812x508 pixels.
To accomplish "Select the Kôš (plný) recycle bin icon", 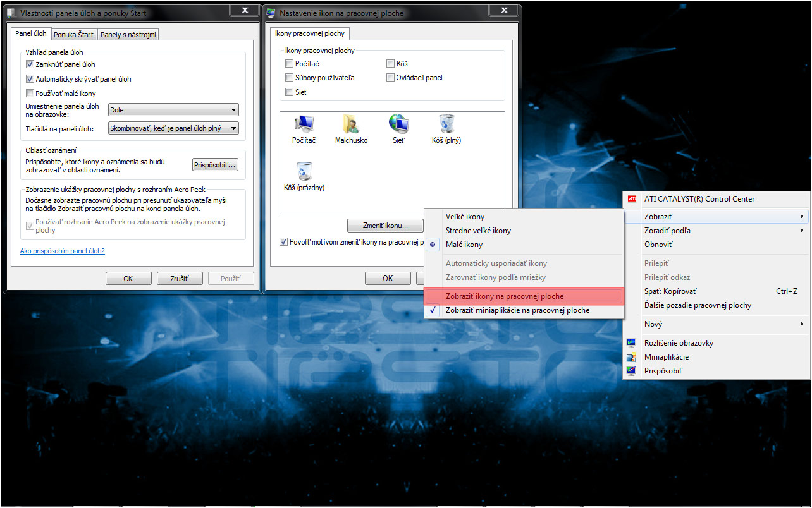I will [446, 124].
